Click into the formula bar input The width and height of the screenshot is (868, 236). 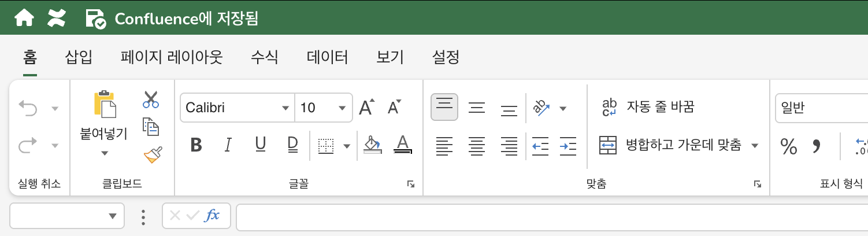[549, 216]
